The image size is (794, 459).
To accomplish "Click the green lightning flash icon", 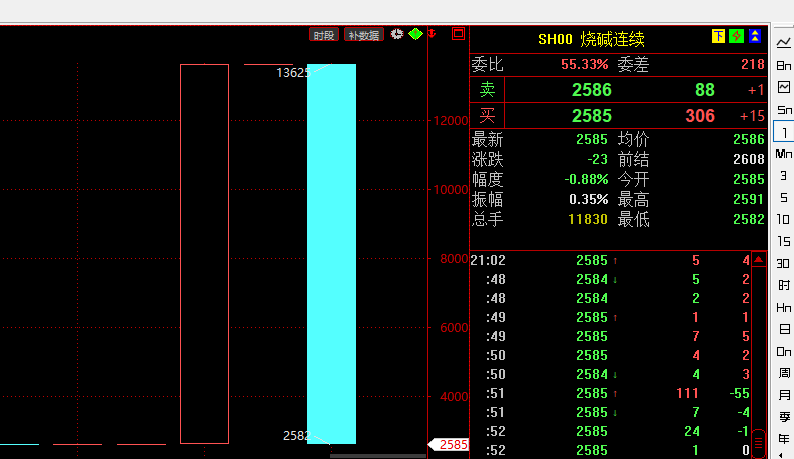I will point(736,36).
